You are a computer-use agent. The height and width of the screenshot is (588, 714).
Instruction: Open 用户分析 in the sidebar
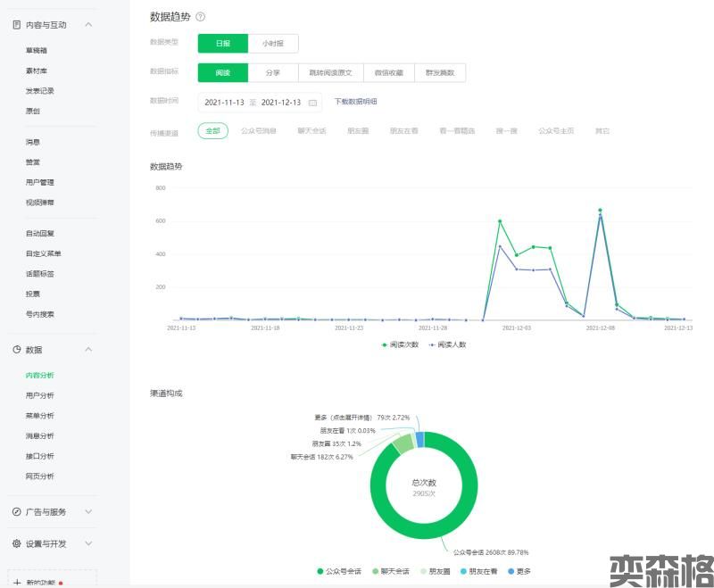click(39, 395)
